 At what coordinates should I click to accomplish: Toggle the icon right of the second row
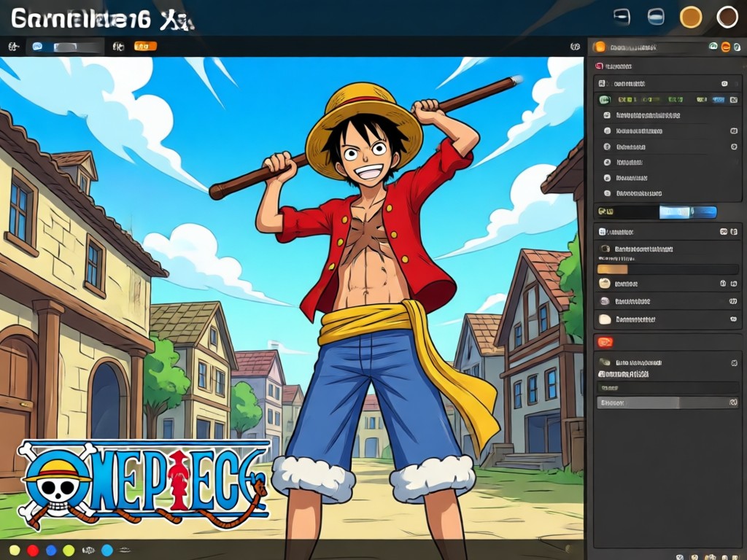(734, 131)
